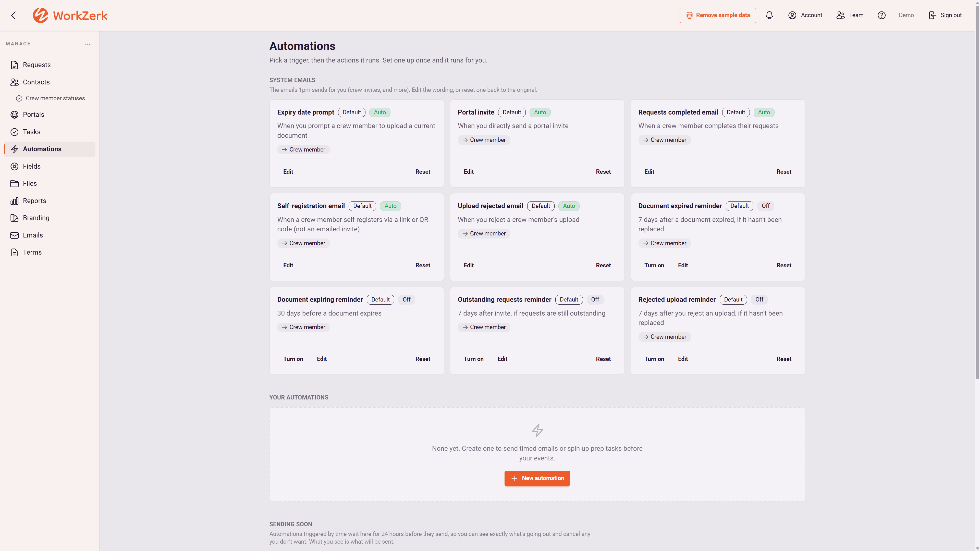Click the Portals globe icon
980x551 pixels.
tap(15, 115)
